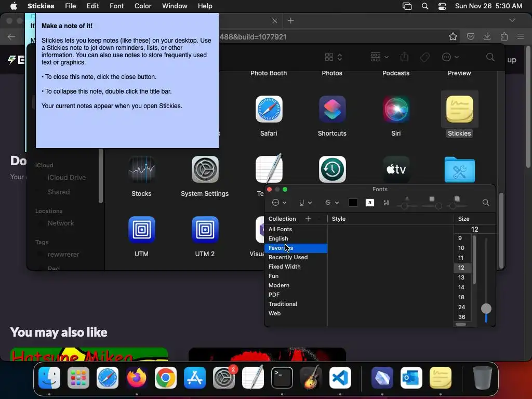The image size is (532, 399).
Task: Open the strikethrough style dropdown in Fonts
Action: point(332,203)
